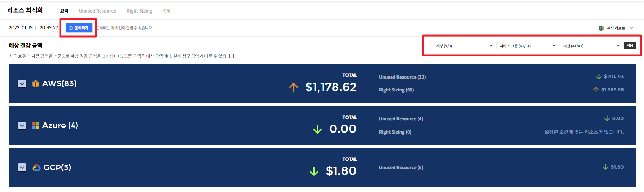This screenshot has height=192, width=644.
Task: Click the green down arrow beside GCP $1.80 total
Action: click(314, 171)
